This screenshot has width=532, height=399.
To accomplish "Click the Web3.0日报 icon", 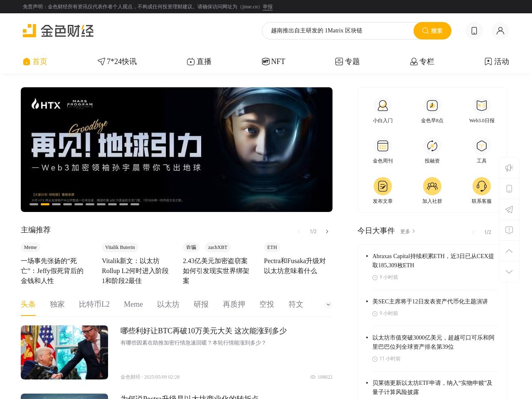I will (482, 106).
